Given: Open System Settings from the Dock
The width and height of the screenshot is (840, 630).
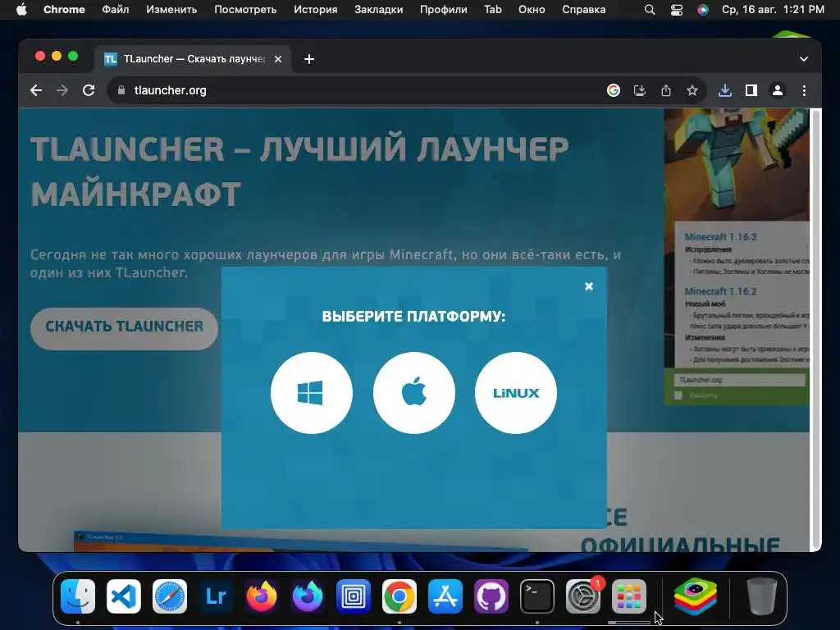Looking at the screenshot, I should point(583,596).
